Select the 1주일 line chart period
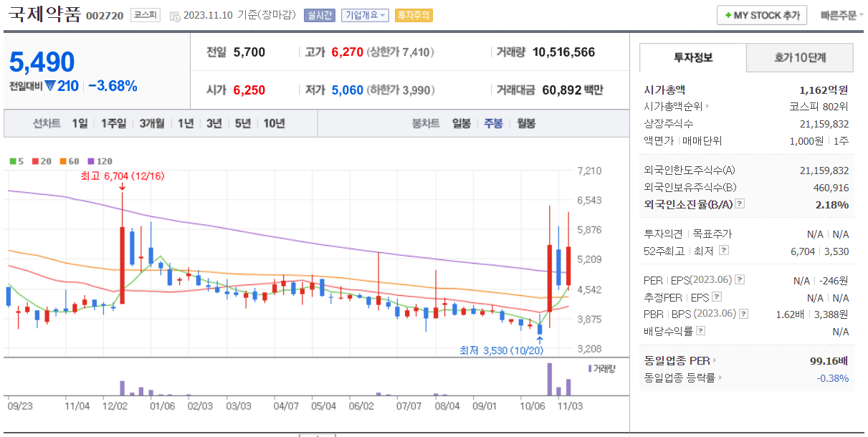This screenshot has height=437, width=868. click(x=113, y=123)
